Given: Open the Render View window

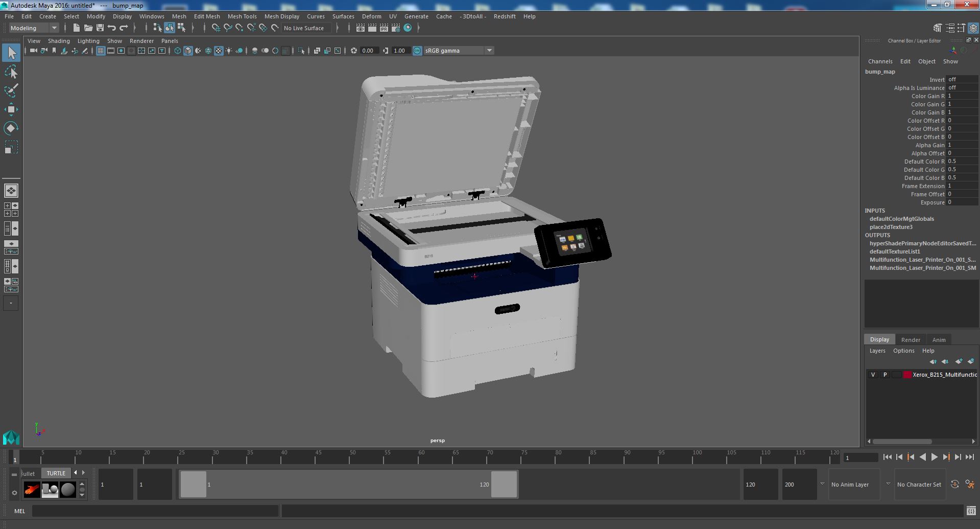Looking at the screenshot, I should 361,28.
